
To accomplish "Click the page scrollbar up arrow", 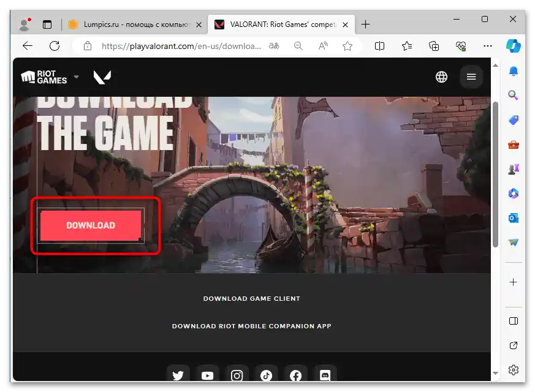I will (x=495, y=65).
